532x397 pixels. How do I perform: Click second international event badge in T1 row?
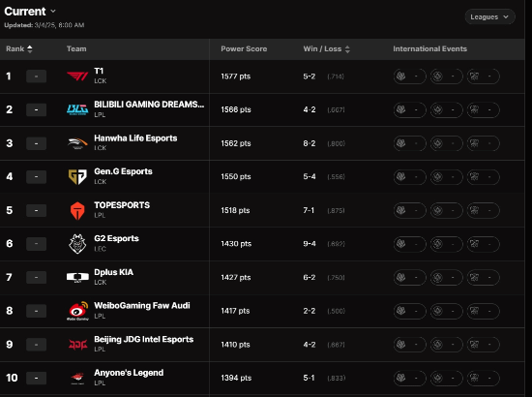(x=446, y=76)
